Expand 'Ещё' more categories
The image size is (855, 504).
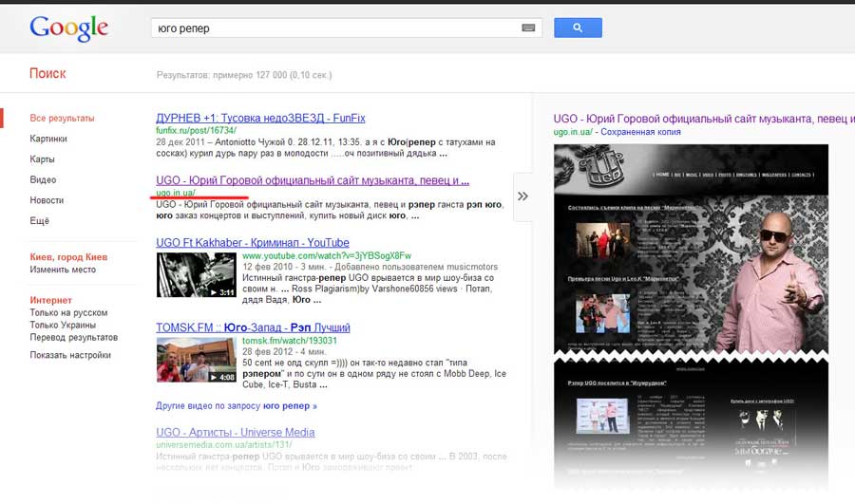pyautogui.click(x=39, y=220)
